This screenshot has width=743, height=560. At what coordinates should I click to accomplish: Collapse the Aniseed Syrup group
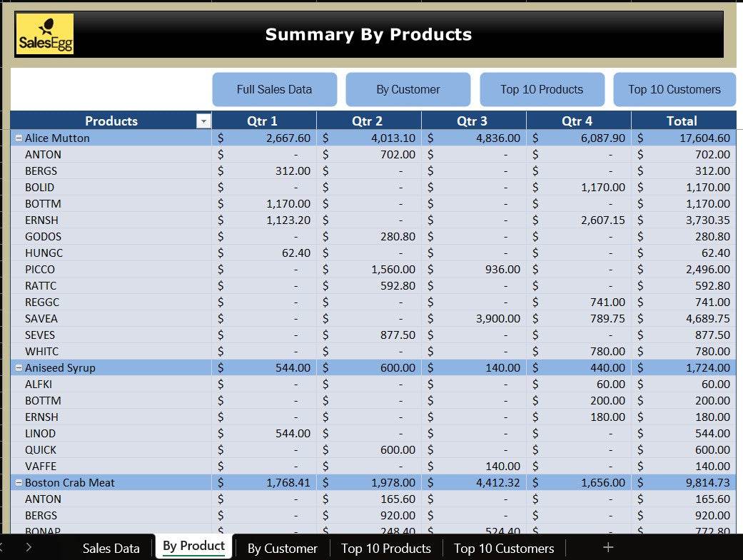pos(19,368)
